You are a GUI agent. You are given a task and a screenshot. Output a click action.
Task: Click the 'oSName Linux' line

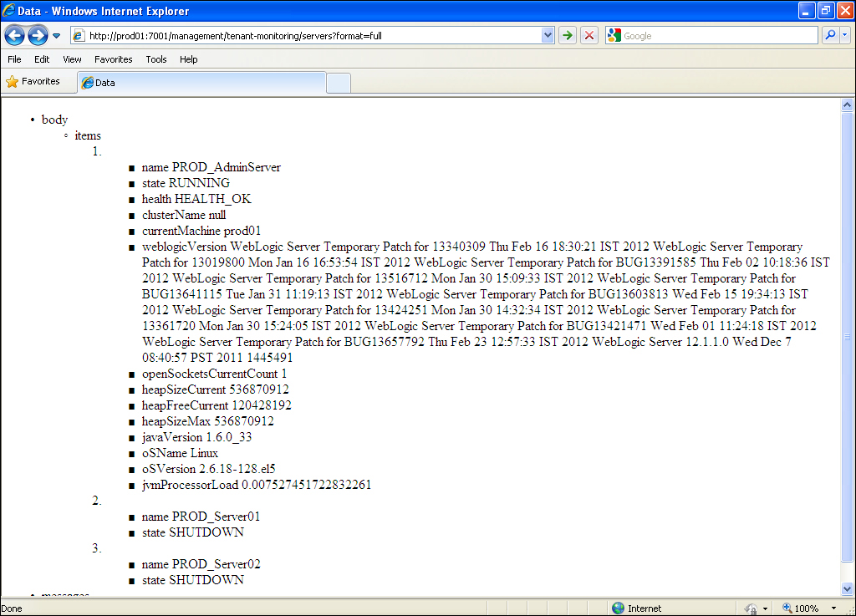coord(181,453)
